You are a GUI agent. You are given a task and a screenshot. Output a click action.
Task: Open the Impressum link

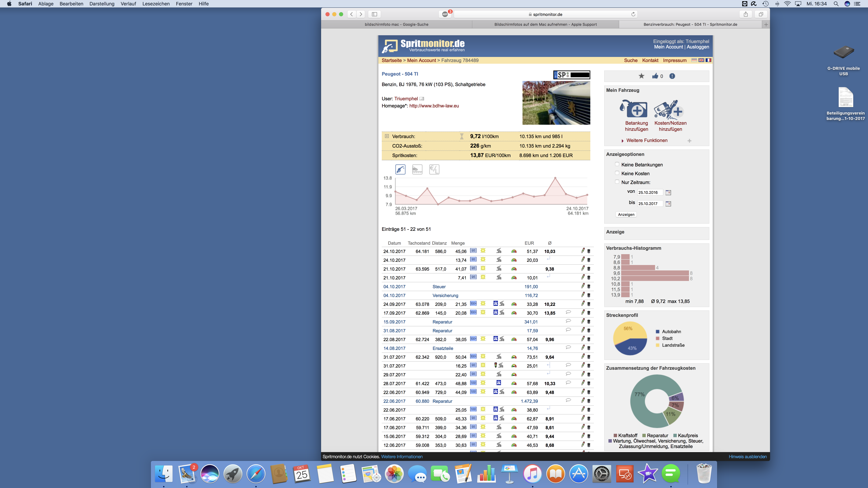click(x=675, y=61)
